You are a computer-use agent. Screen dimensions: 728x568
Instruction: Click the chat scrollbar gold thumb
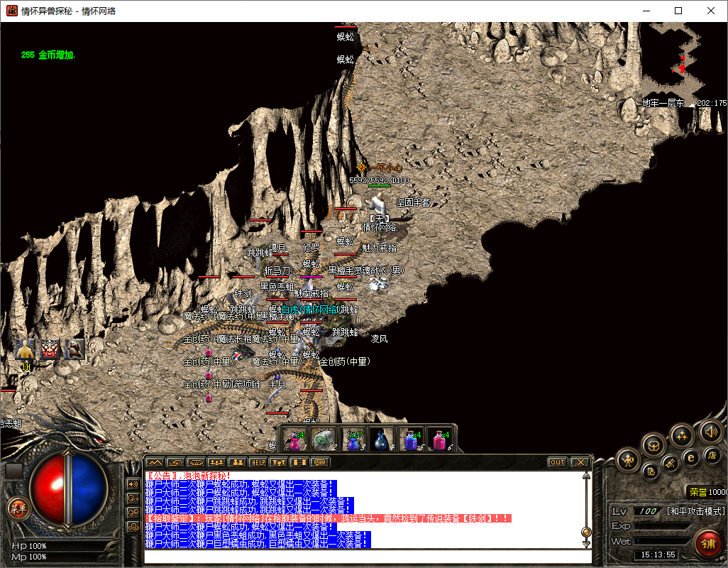[x=586, y=532]
